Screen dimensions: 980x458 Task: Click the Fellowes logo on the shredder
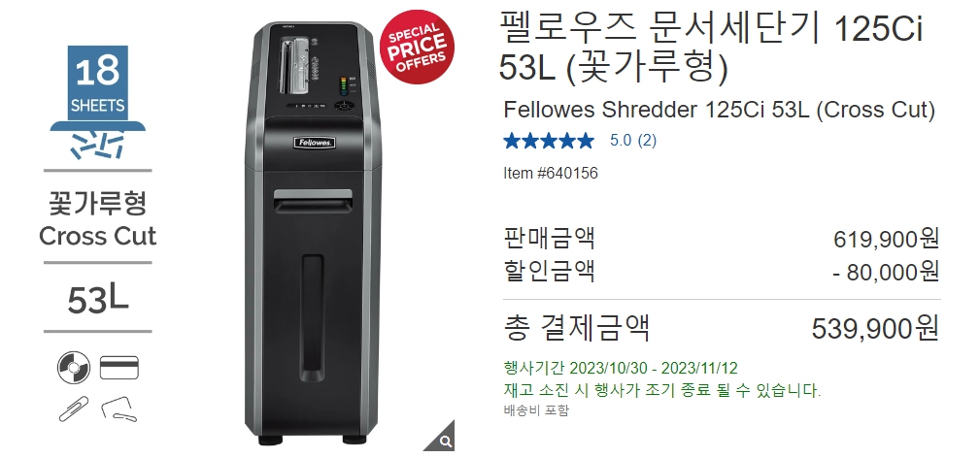pyautogui.click(x=315, y=143)
